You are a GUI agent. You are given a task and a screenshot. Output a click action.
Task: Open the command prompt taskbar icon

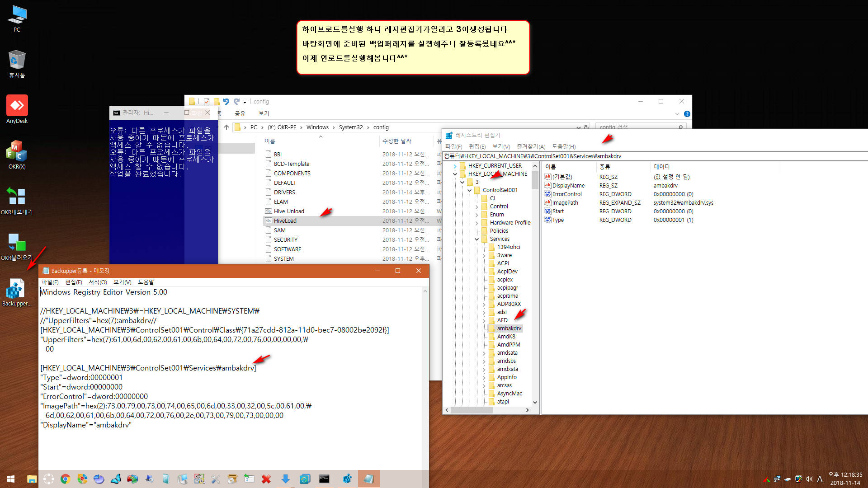(x=324, y=479)
